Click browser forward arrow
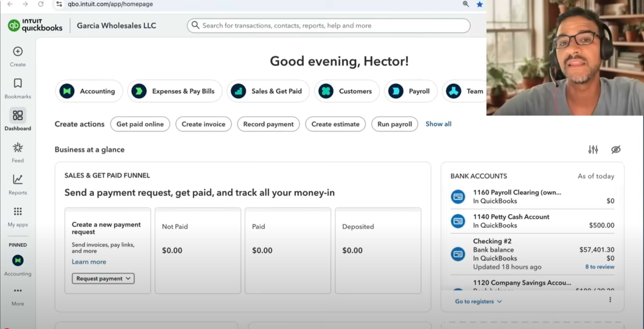Image resolution: width=644 pixels, height=329 pixels. pyautogui.click(x=25, y=4)
